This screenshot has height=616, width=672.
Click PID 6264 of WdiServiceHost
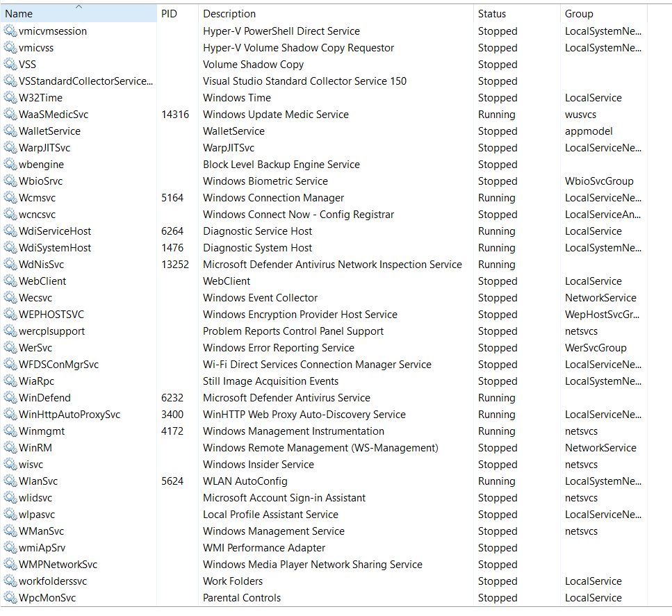pyautogui.click(x=172, y=231)
